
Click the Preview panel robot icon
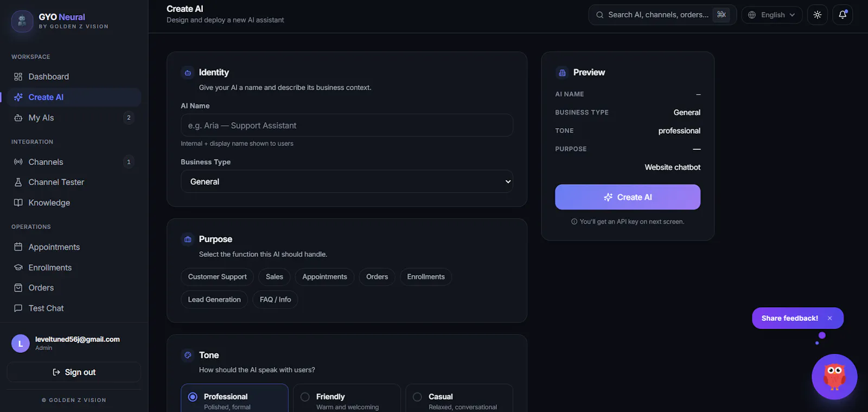(562, 73)
